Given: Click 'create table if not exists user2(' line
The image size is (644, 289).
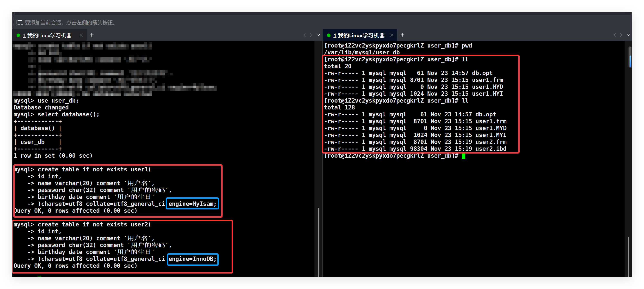Looking at the screenshot, I should 94,224.
